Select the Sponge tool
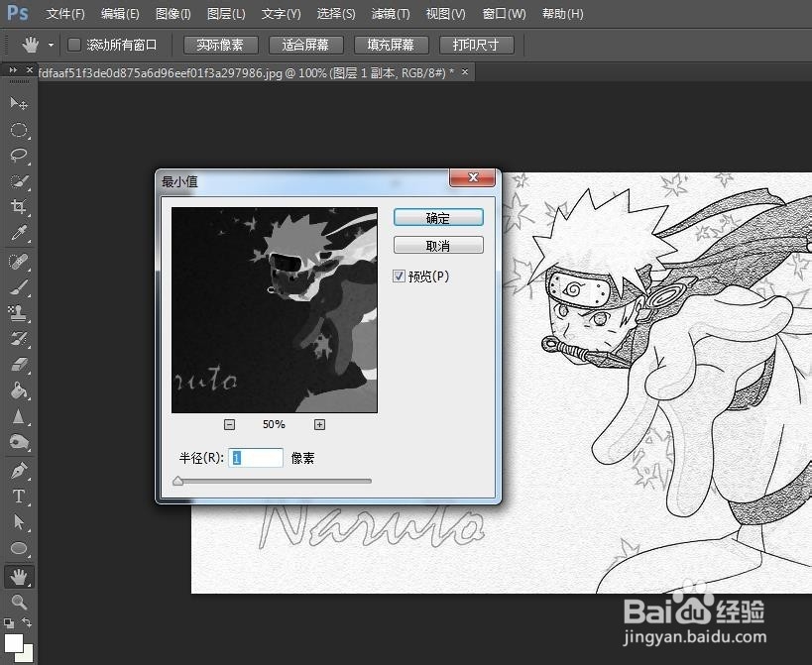The width and height of the screenshot is (812, 665). pyautogui.click(x=19, y=442)
